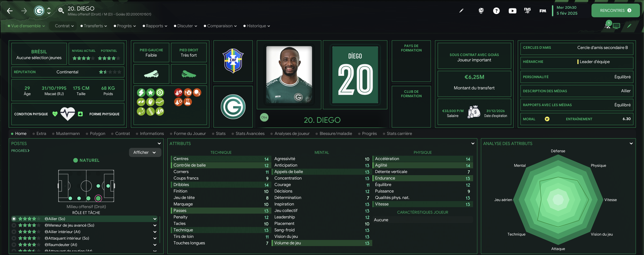Open the Progrès link under Postes
The height and width of the screenshot is (255, 644).
point(20,151)
